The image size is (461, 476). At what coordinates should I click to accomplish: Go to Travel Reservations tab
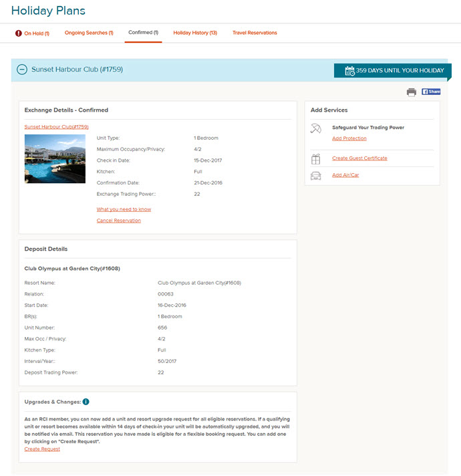tap(255, 33)
